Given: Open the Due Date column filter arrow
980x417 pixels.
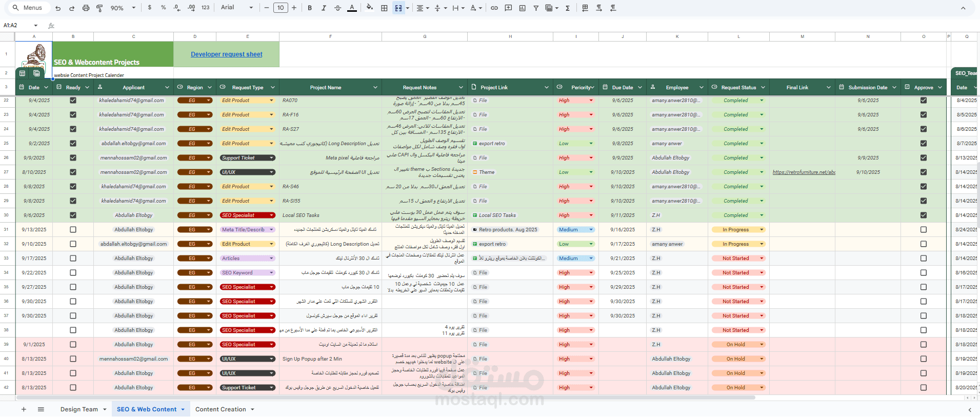Looking at the screenshot, I should (x=640, y=87).
